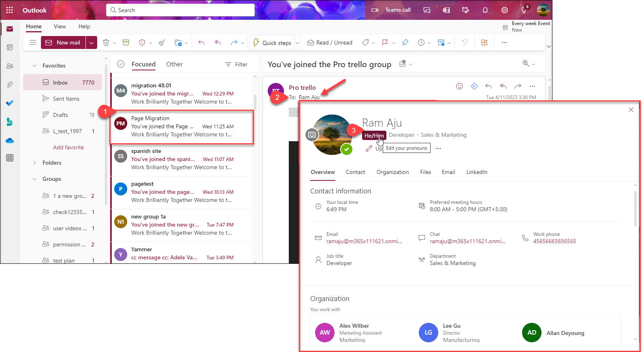Collapse the Groups section
644x352 pixels.
coord(34,179)
